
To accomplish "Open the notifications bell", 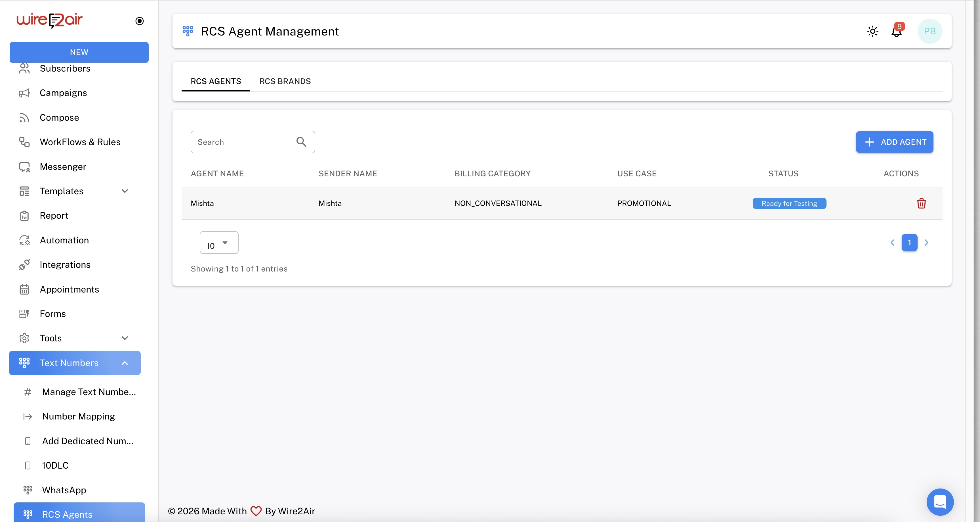I will (x=897, y=32).
